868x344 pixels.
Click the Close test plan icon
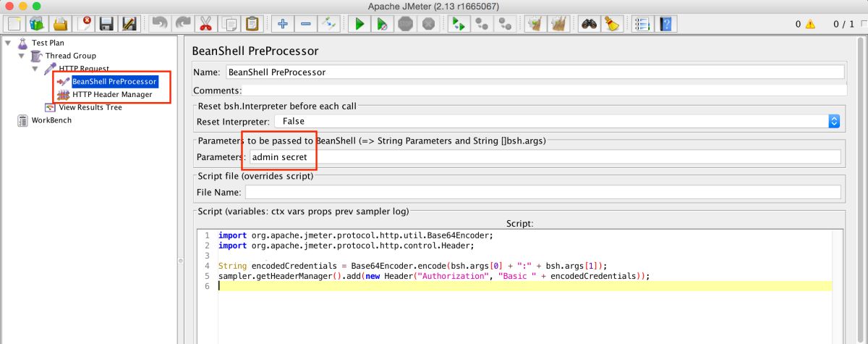tap(85, 24)
